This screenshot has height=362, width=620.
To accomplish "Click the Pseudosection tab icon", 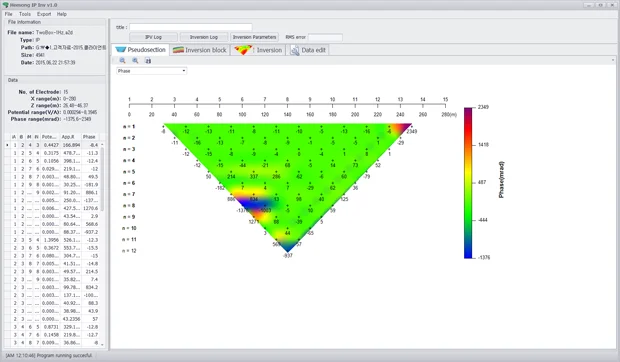I will point(121,50).
